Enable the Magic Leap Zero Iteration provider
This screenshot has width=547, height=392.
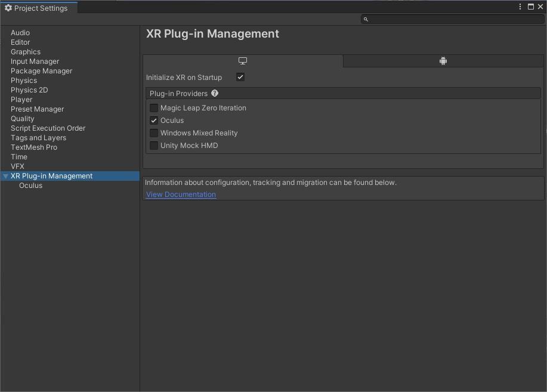tap(154, 108)
